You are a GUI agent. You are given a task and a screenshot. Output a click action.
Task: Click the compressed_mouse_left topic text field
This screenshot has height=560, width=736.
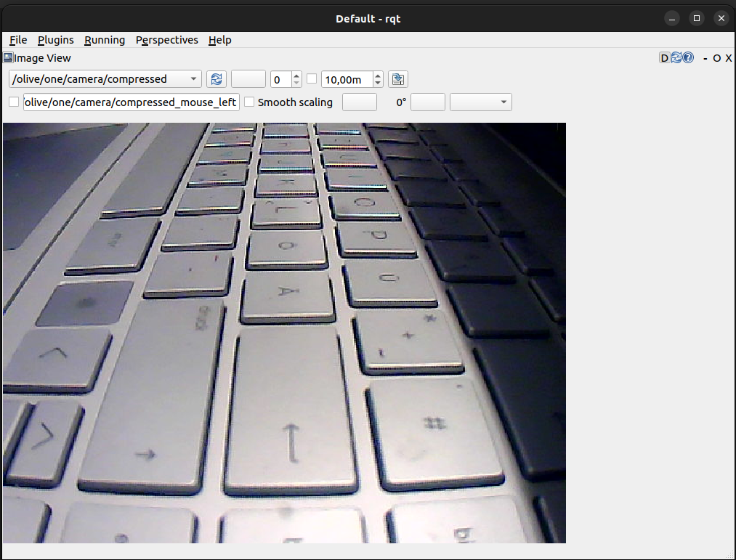pos(131,102)
